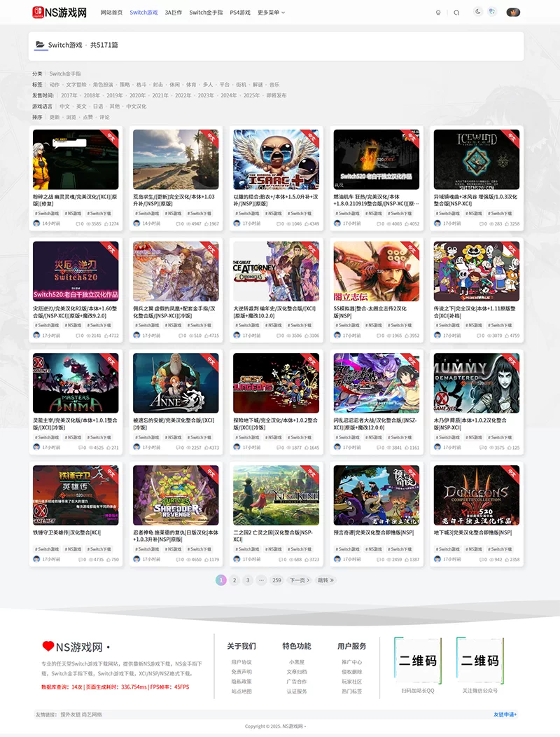The image size is (560, 737).
Task: Open the search magnifier icon
Action: pos(456,13)
